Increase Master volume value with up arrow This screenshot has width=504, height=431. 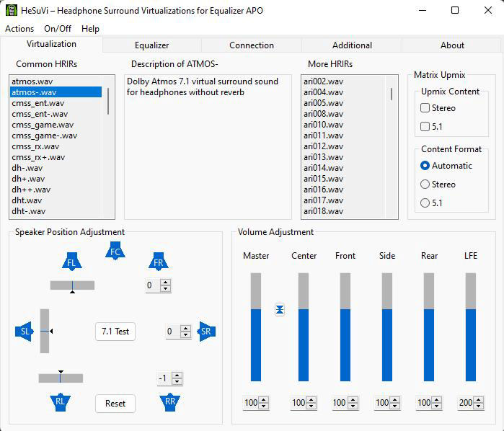click(x=264, y=399)
